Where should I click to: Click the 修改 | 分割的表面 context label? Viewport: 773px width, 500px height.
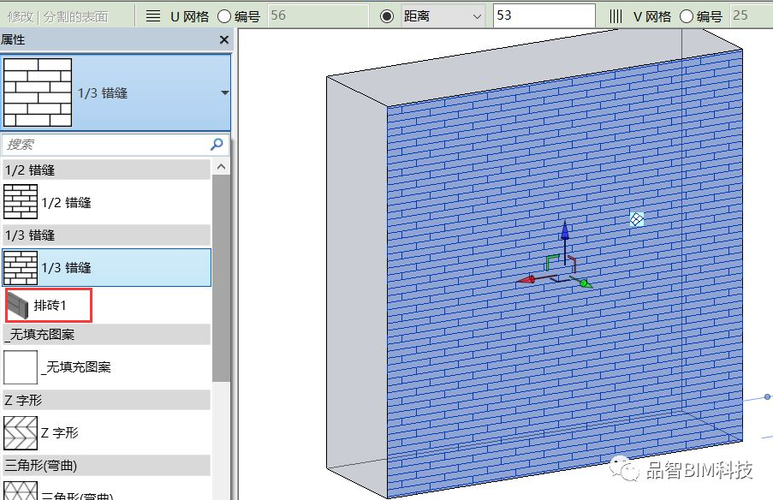pyautogui.click(x=58, y=17)
